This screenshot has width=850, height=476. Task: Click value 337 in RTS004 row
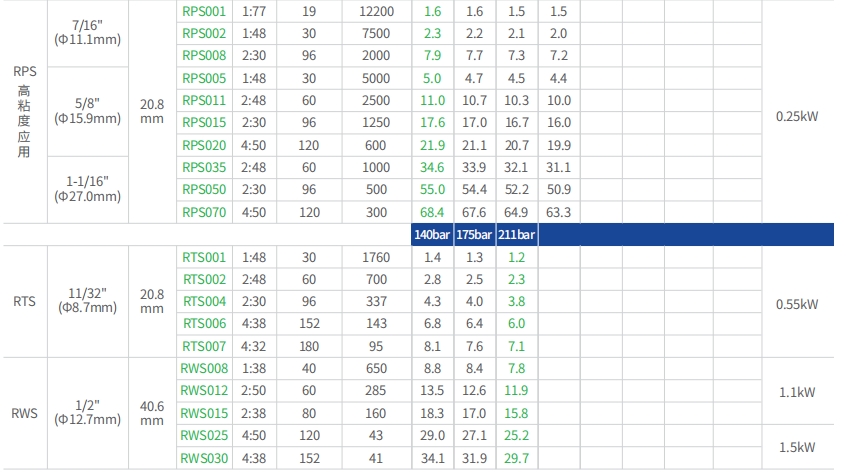pyautogui.click(x=376, y=301)
